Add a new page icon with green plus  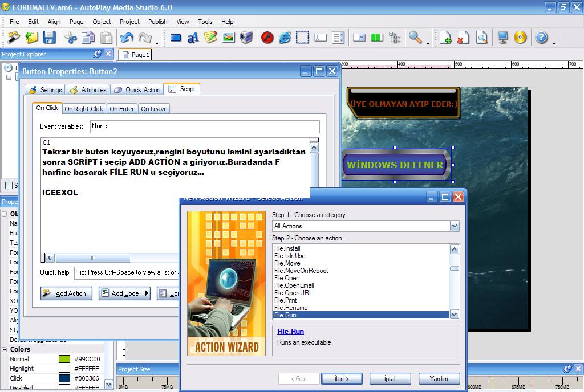point(445,38)
